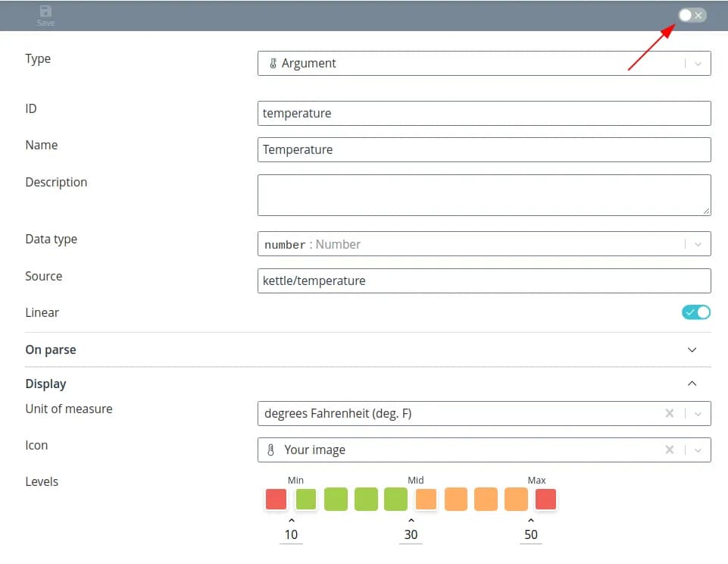Click the Save floppy disk icon
Image resolution: width=728 pixels, height=564 pixels.
pos(45,11)
